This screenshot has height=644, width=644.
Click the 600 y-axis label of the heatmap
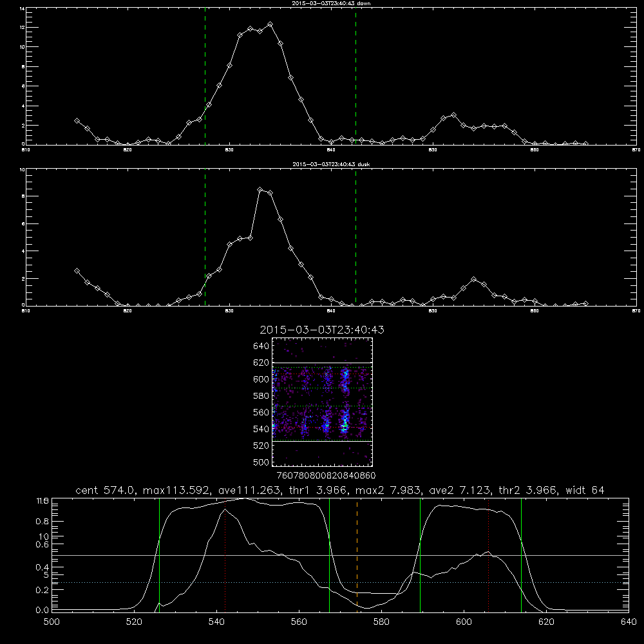(261, 379)
